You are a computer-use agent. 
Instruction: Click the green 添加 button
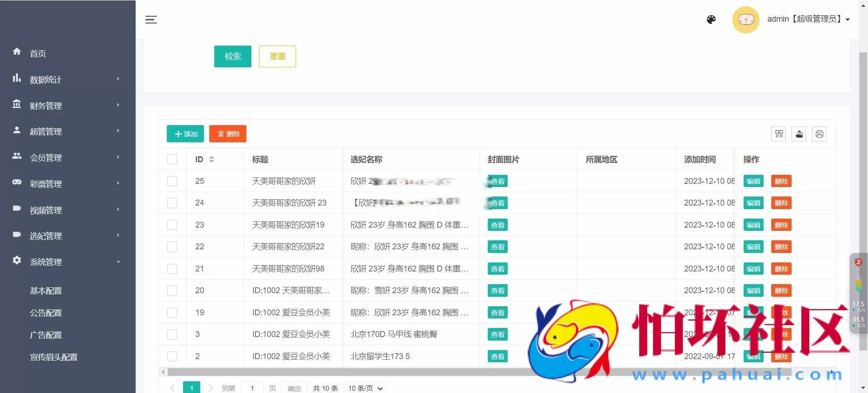coord(185,134)
